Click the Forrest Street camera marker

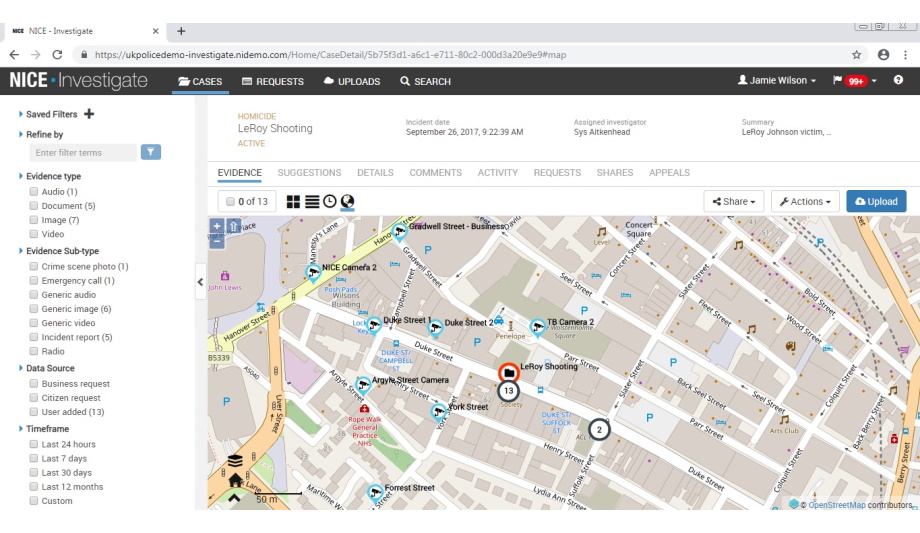(x=375, y=492)
